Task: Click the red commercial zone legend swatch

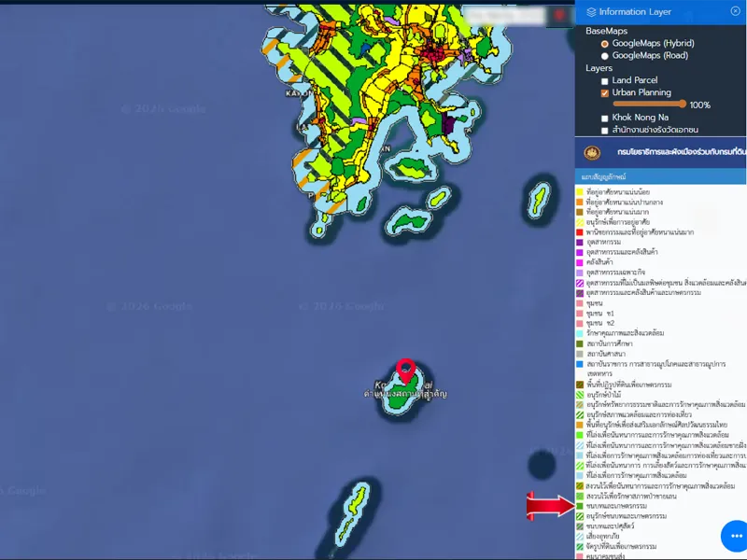Action: coord(580,231)
